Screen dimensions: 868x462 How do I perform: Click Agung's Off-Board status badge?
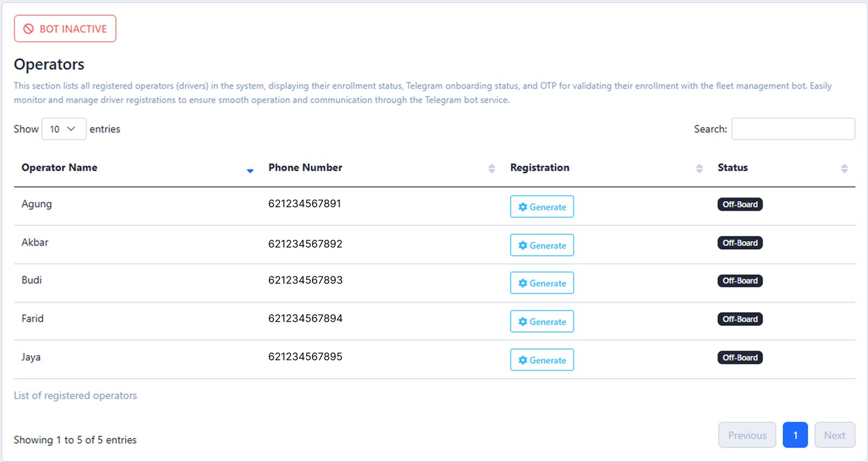tap(739, 204)
